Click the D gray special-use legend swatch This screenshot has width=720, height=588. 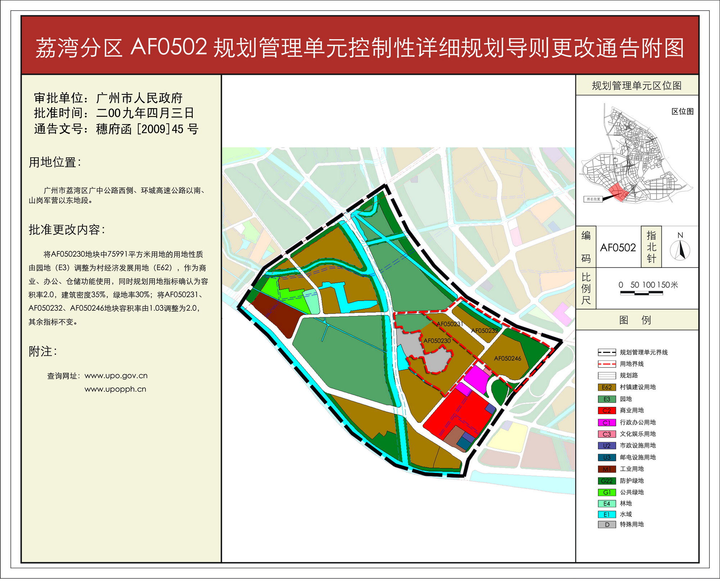click(x=607, y=525)
